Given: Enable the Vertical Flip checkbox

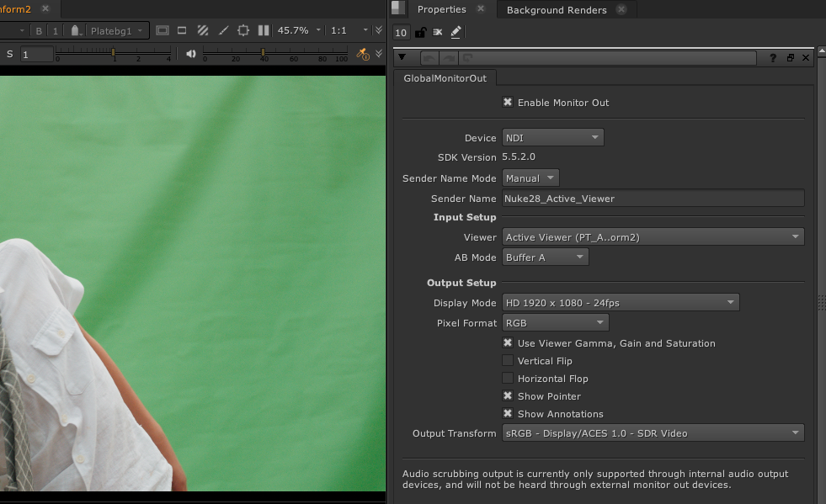Looking at the screenshot, I should pos(508,361).
